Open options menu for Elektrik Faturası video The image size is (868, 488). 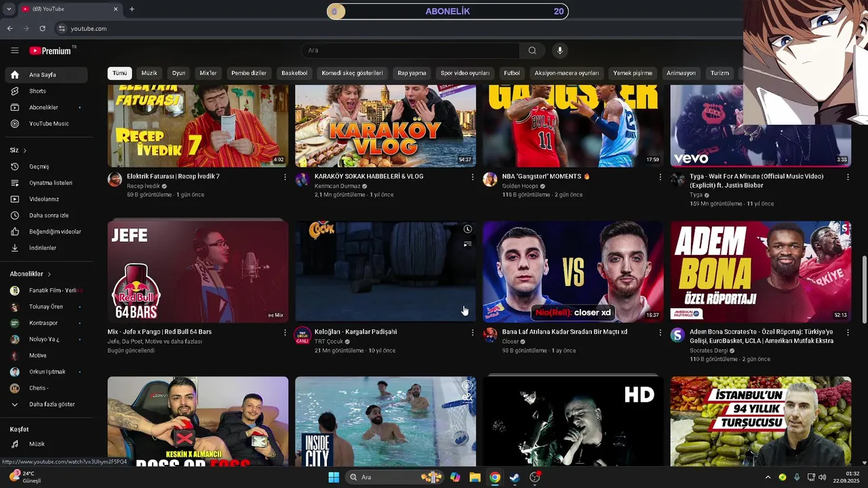tap(285, 177)
